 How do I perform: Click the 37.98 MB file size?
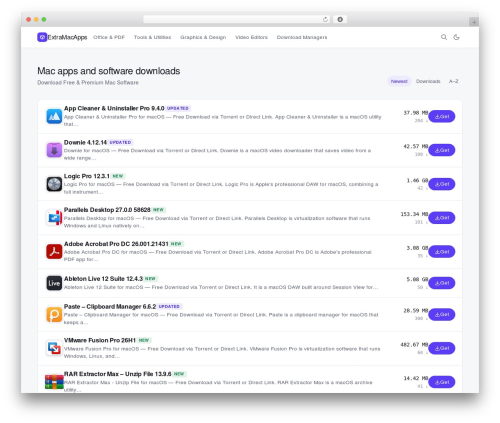[416, 113]
